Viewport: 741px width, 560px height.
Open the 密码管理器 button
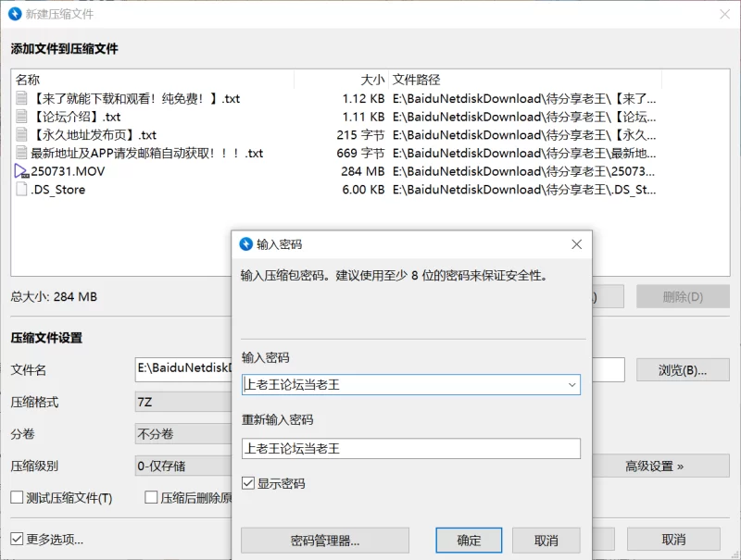[x=324, y=541]
